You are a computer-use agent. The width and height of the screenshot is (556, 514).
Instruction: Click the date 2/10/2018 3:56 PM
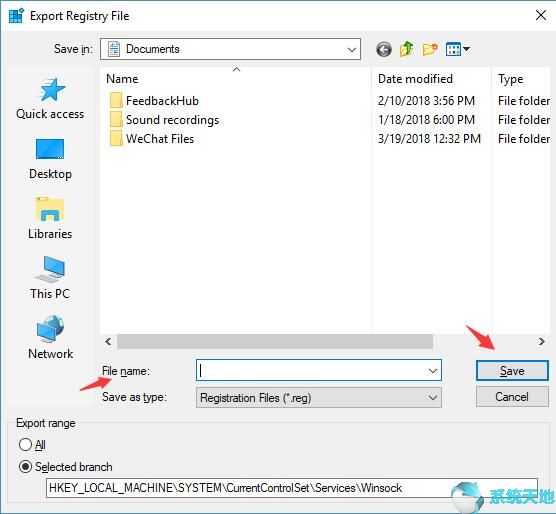(426, 101)
